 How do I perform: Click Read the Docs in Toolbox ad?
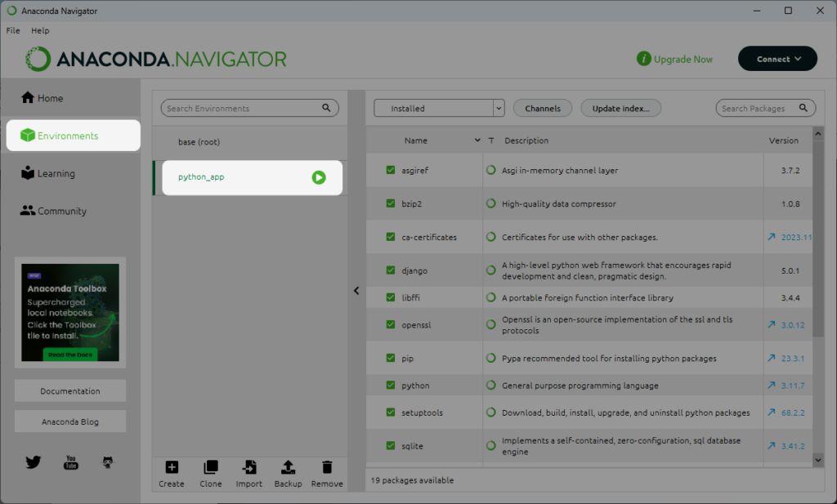coord(70,355)
